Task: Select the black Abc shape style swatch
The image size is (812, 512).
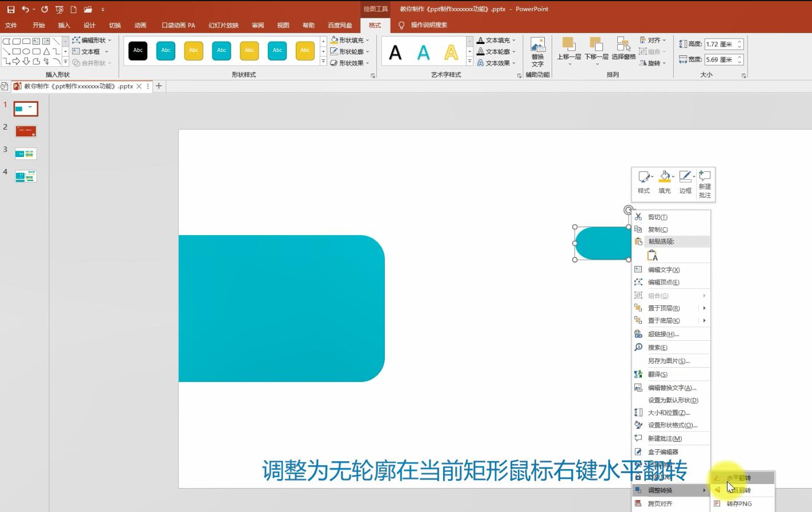Action: click(x=138, y=50)
